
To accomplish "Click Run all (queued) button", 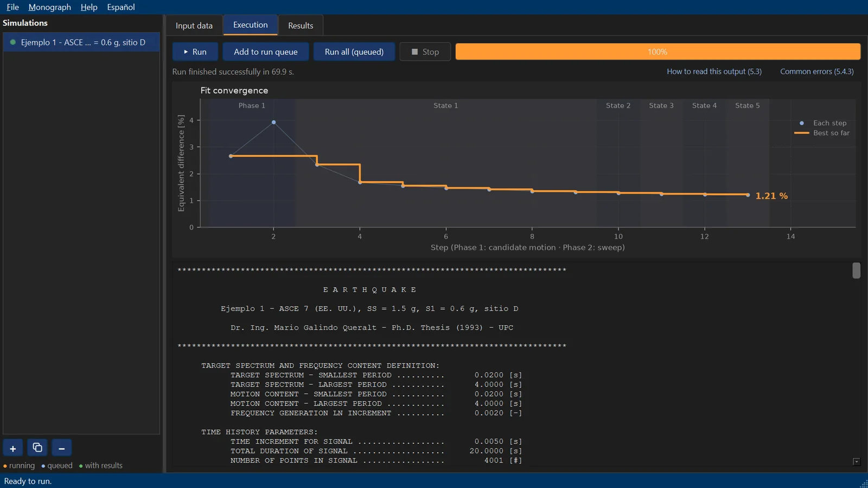I will (x=354, y=52).
